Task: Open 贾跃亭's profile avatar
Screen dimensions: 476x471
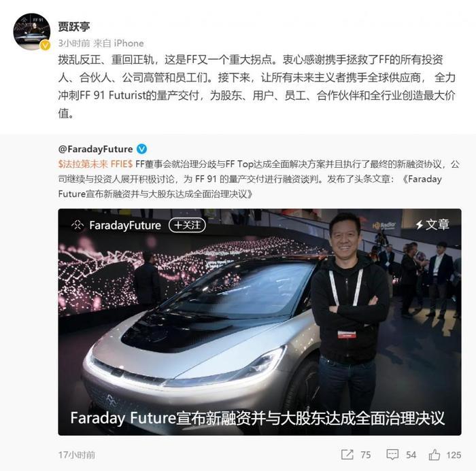Action: point(32,31)
